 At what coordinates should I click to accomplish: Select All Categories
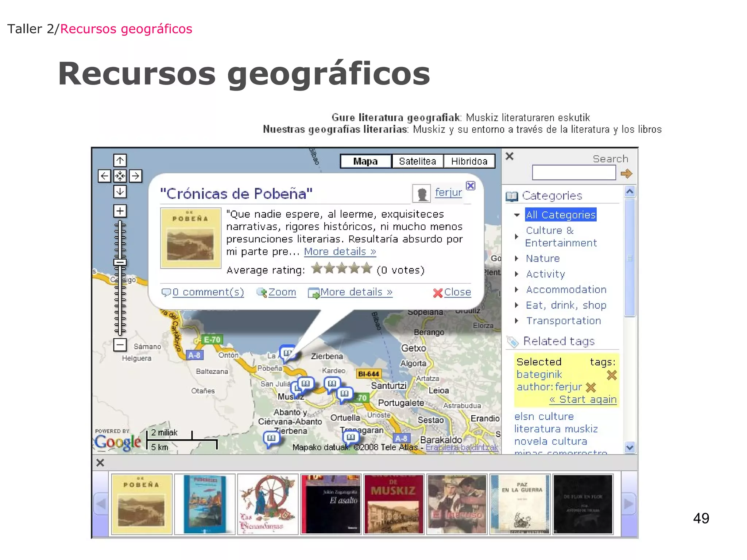tap(561, 215)
